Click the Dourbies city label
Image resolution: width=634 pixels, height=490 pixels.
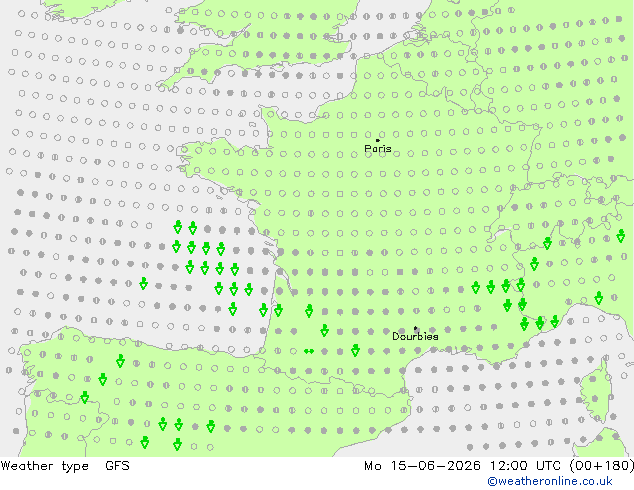click(415, 336)
